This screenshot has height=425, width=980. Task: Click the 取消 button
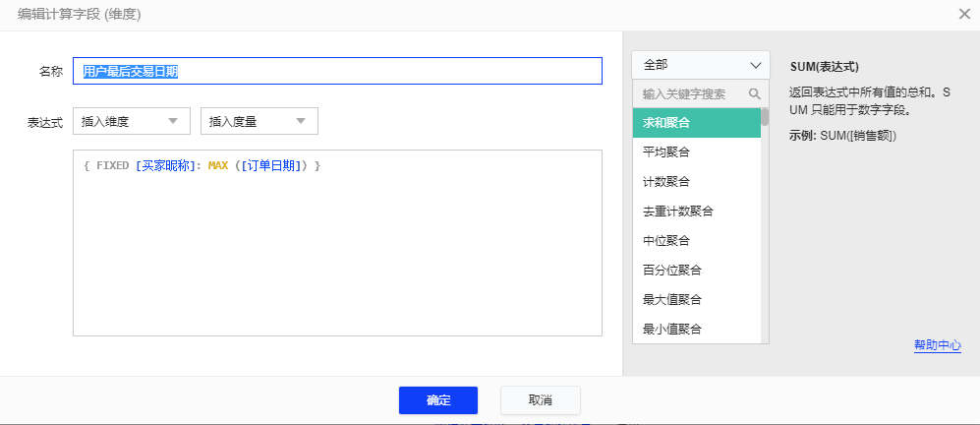[x=540, y=400]
